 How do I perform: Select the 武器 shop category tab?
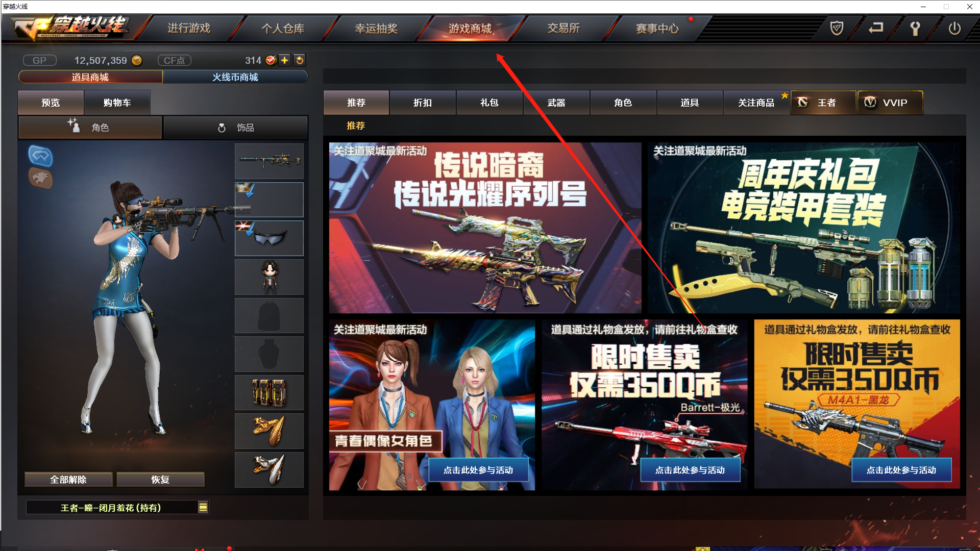pos(556,103)
